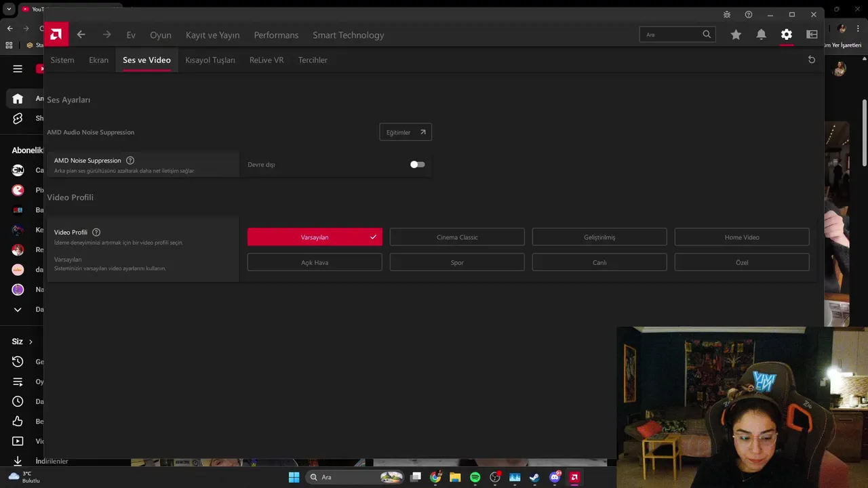The width and height of the screenshot is (868, 488).
Task: Go to the Oyun section
Action: (161, 35)
